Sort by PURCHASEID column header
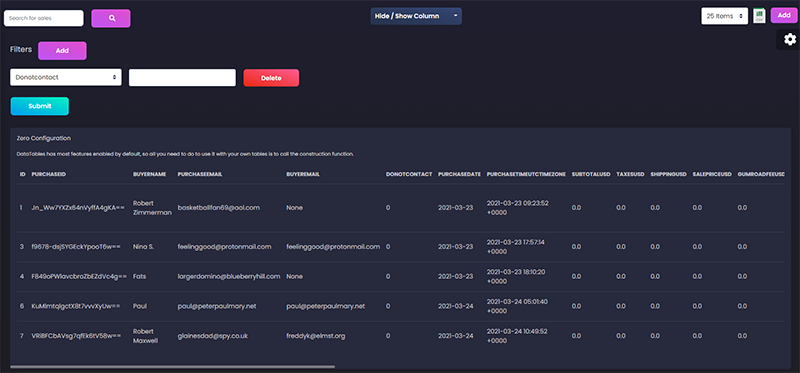This screenshot has height=373, width=800. coord(49,174)
